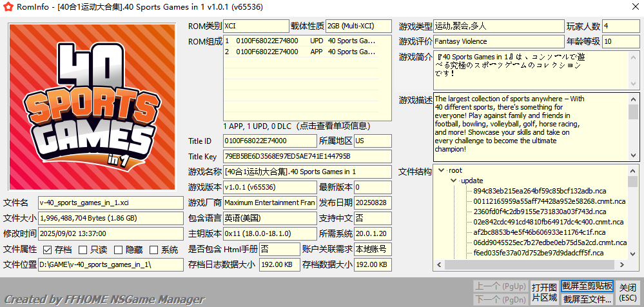Click the 上一个 (PgUp) button
The width and height of the screenshot is (644, 307).
tap(500, 286)
